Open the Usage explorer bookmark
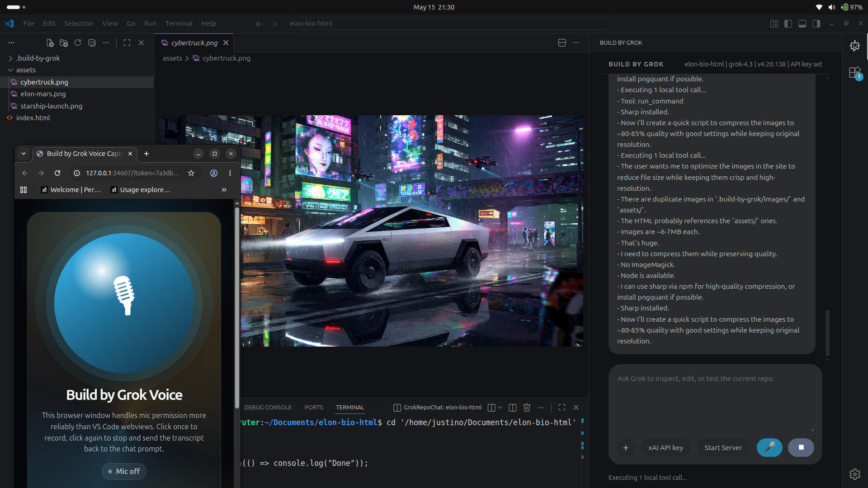Viewport: 868px width, 488px height. pos(141,190)
